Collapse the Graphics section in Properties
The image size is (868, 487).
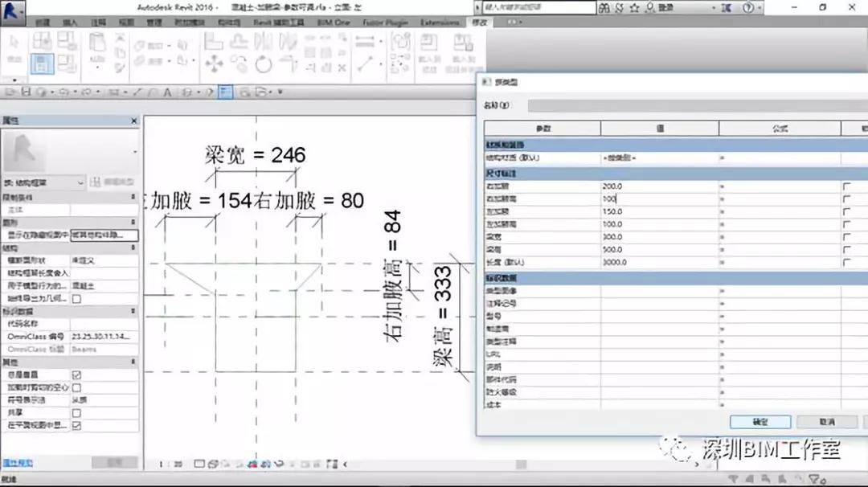pos(133,223)
